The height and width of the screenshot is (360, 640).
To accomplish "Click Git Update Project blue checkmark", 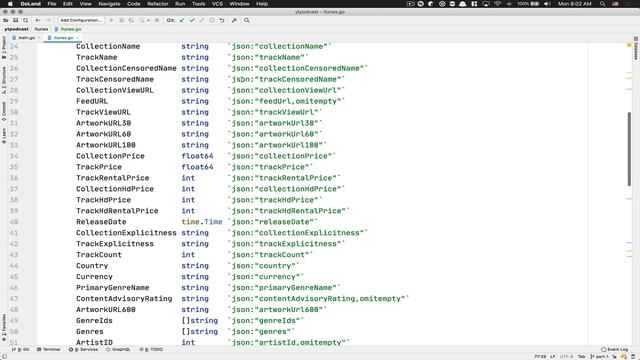I will click(182, 20).
